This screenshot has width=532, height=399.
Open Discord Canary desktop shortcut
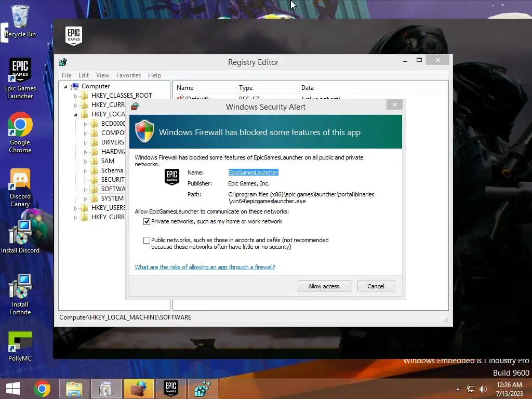click(20, 188)
